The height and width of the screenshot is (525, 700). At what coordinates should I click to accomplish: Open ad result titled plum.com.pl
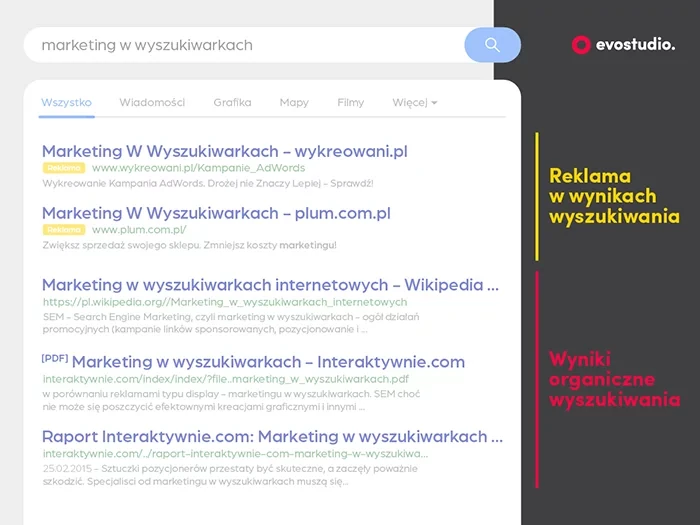[216, 213]
